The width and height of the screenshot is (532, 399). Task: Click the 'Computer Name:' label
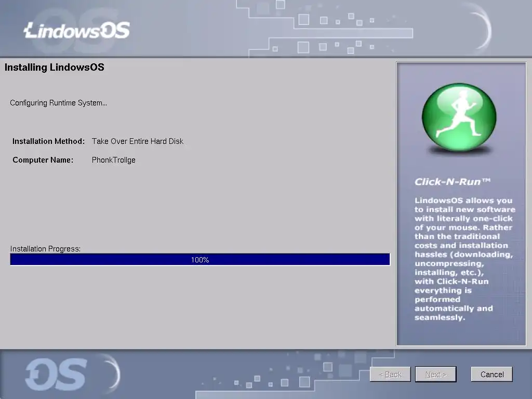(43, 160)
